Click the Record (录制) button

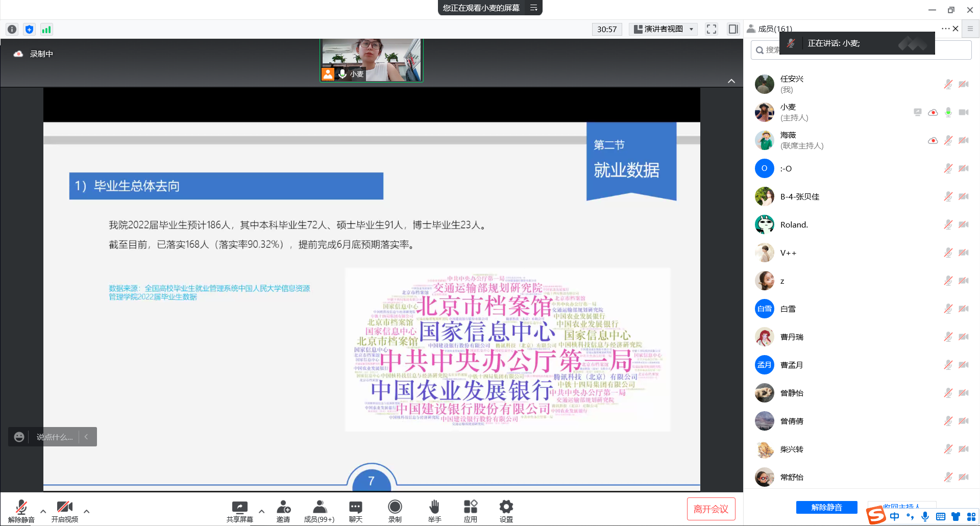(395, 511)
